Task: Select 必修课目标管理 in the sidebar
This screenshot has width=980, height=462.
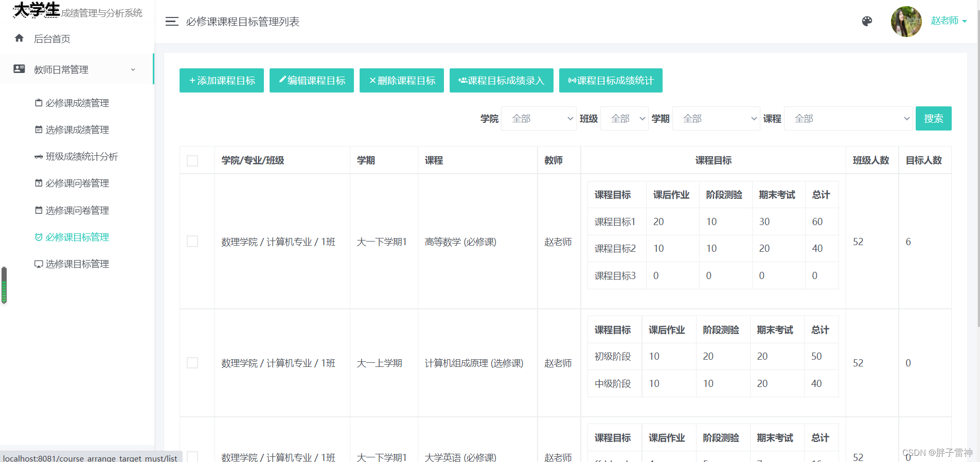Action: [x=77, y=237]
